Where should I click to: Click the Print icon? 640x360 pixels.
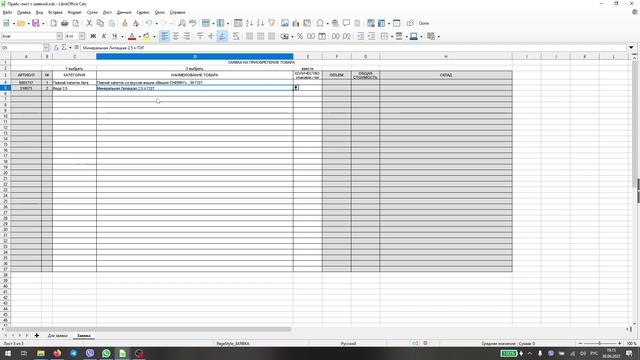pyautogui.click(x=64, y=23)
